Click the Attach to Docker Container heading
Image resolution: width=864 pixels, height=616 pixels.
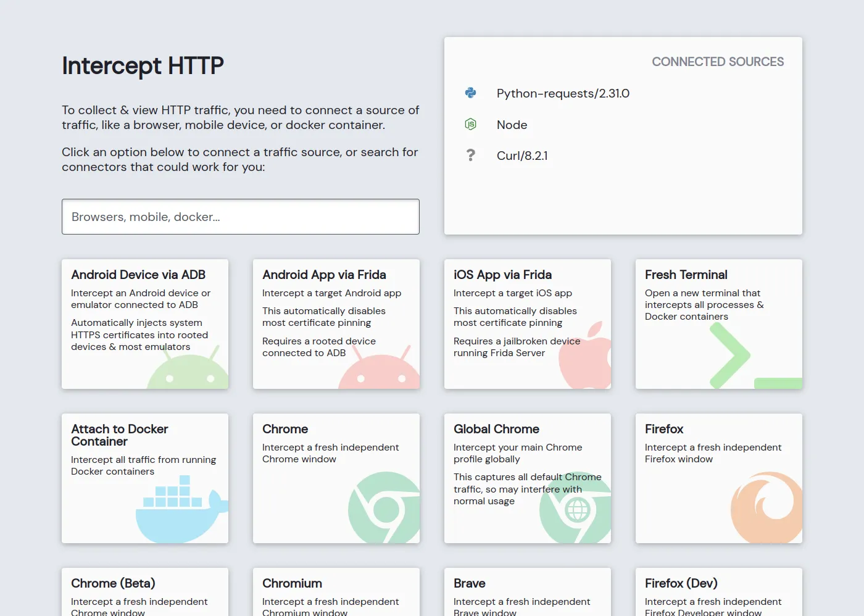pos(120,435)
